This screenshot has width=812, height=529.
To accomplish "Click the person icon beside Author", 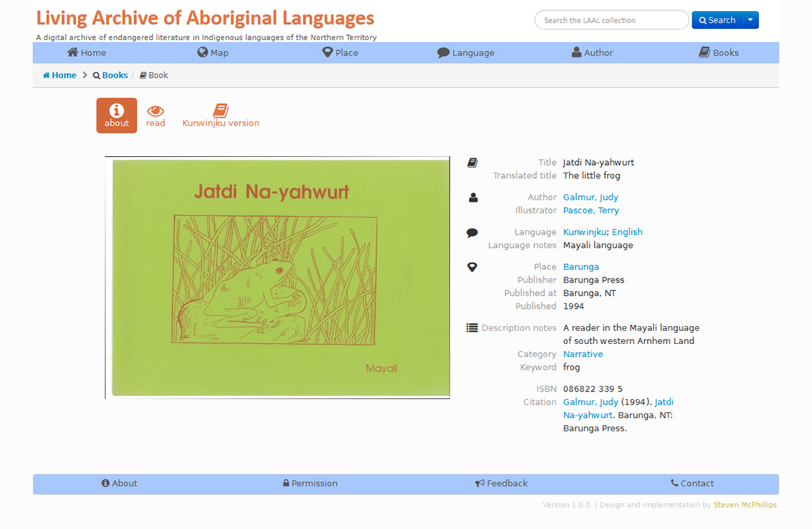I will (x=473, y=197).
